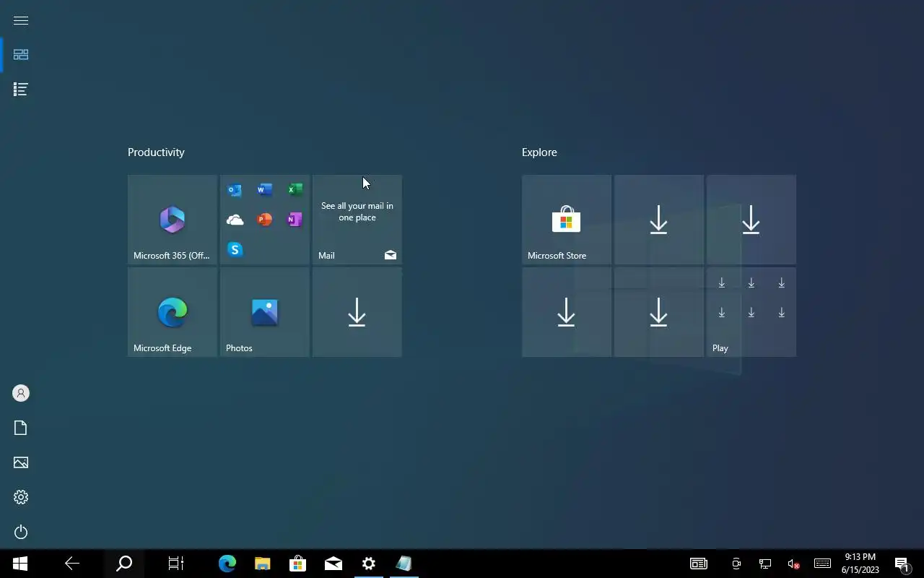The height and width of the screenshot is (578, 924).
Task: Launch the Microsoft Edge tile
Action: pos(173,312)
